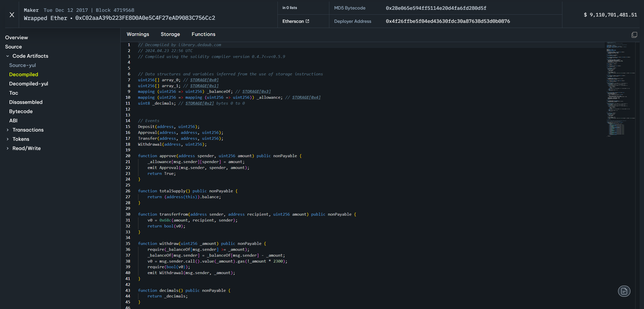Open the Decompiled-yul artifact
Image resolution: width=644 pixels, height=309 pixels.
pyautogui.click(x=28, y=84)
